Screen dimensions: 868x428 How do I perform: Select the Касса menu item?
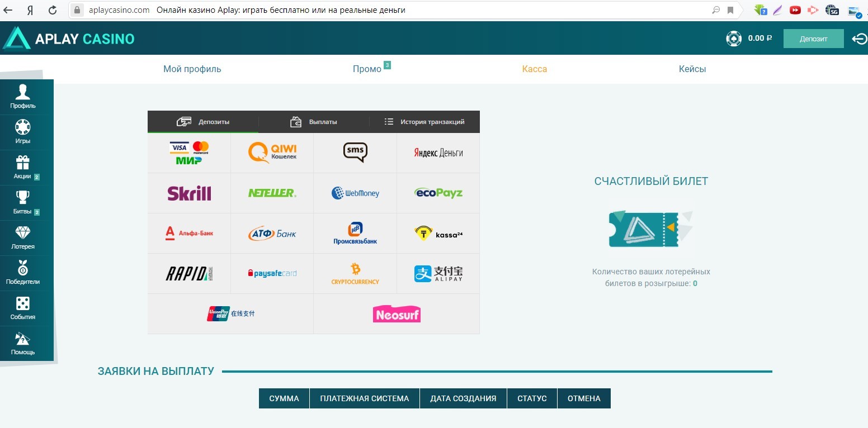pyautogui.click(x=535, y=69)
